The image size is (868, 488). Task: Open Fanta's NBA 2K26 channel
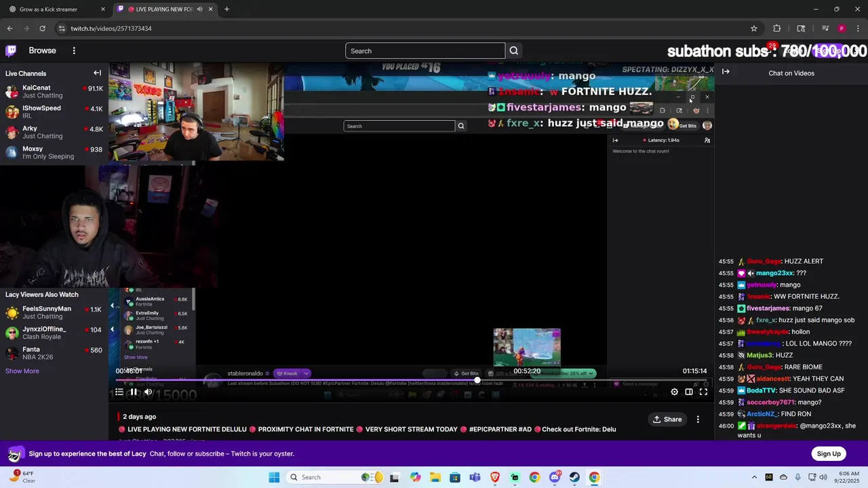(54, 353)
